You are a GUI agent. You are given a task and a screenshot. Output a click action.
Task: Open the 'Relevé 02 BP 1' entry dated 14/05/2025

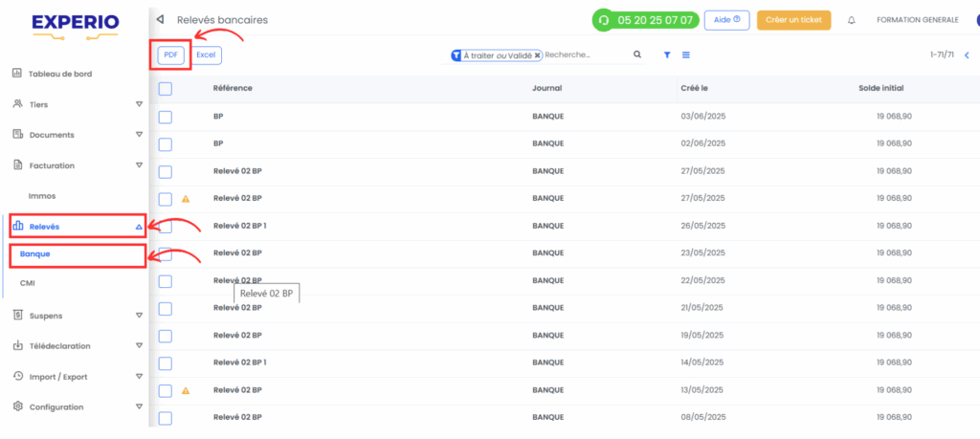click(240, 362)
